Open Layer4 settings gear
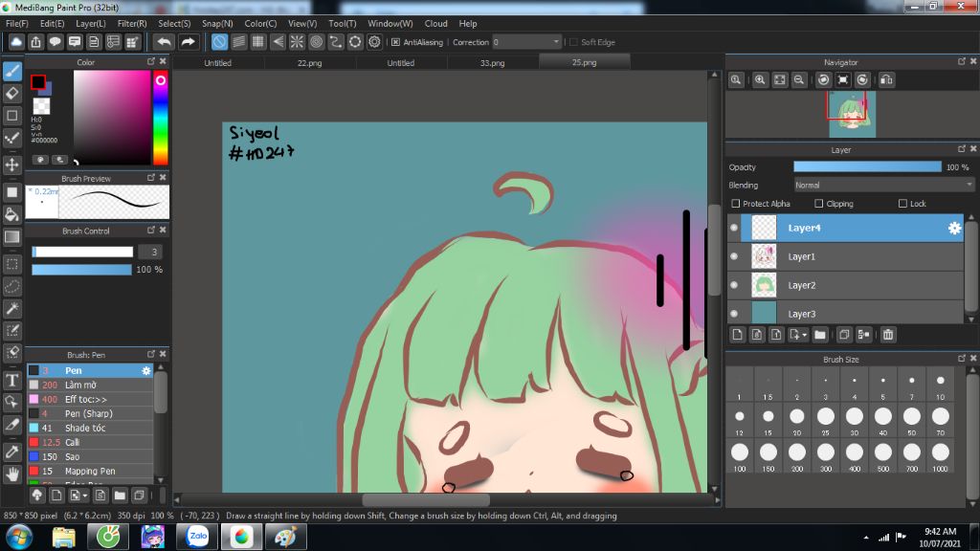This screenshot has height=551, width=980. 954,228
